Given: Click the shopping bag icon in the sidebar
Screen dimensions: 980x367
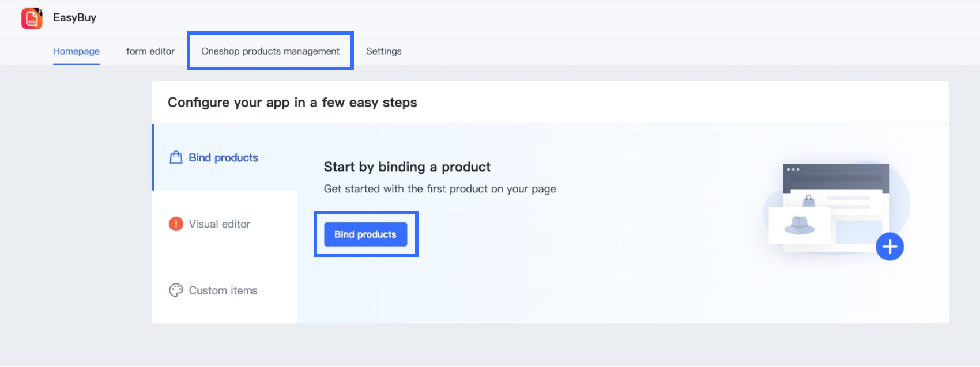Looking at the screenshot, I should coord(176,157).
